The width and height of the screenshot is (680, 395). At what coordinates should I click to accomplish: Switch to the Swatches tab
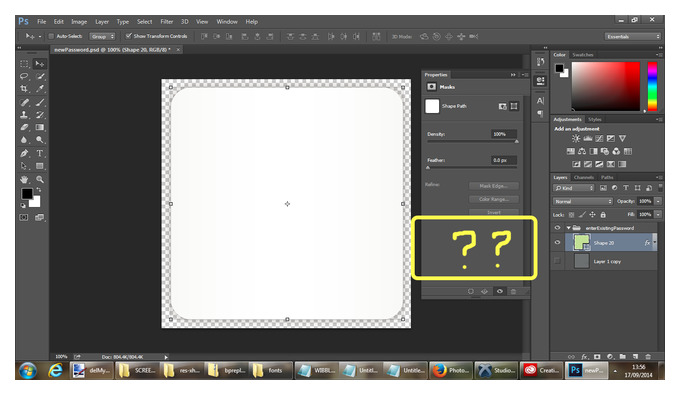pos(582,55)
